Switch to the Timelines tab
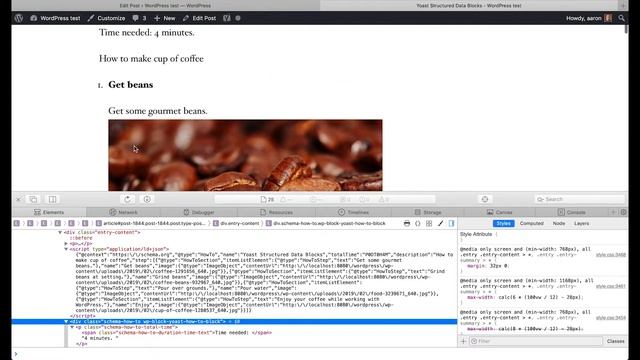 click(353, 212)
